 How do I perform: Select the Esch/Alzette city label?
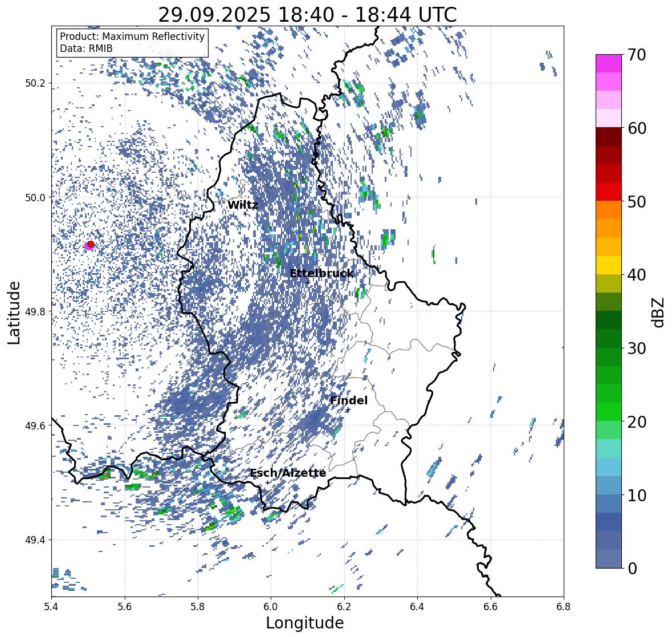click(x=288, y=473)
